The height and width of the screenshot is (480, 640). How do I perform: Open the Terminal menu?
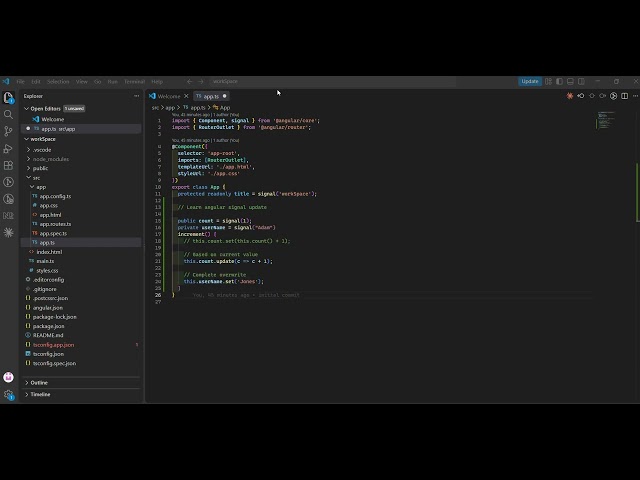[134, 82]
